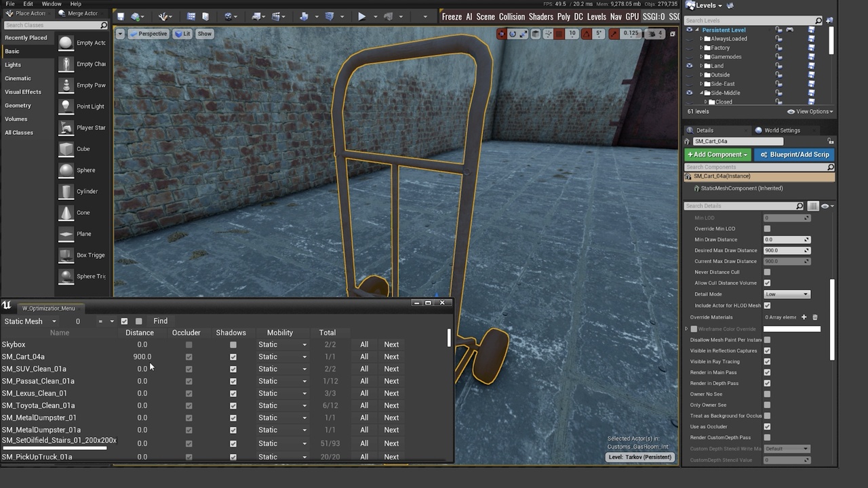868x488 pixels.
Task: Open the Detail Mode Low dropdown
Action: point(787,294)
